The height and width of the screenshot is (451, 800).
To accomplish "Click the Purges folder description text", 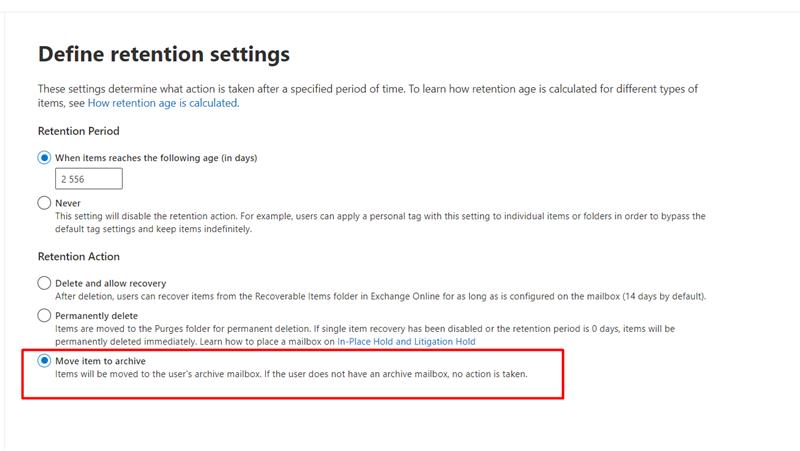I will [300, 328].
